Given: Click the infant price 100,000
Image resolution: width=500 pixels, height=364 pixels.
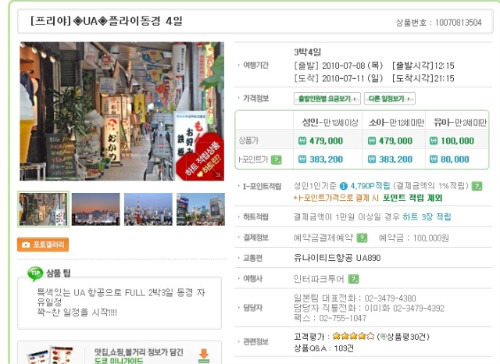Looking at the screenshot, I should tap(457, 141).
